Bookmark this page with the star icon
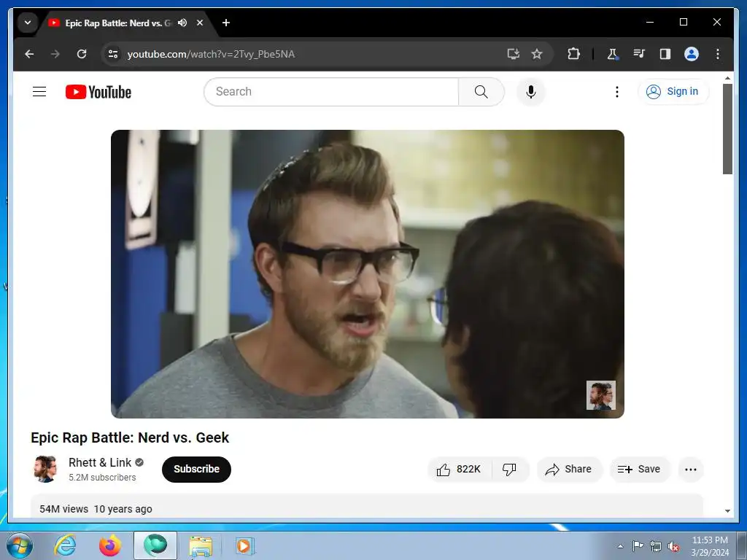The height and width of the screenshot is (560, 747). pos(537,54)
